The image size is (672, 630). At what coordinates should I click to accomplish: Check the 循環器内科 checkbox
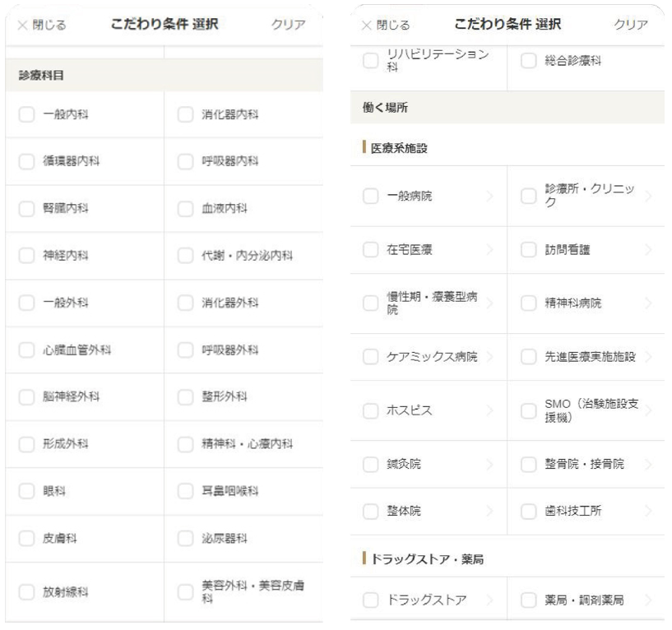25,161
